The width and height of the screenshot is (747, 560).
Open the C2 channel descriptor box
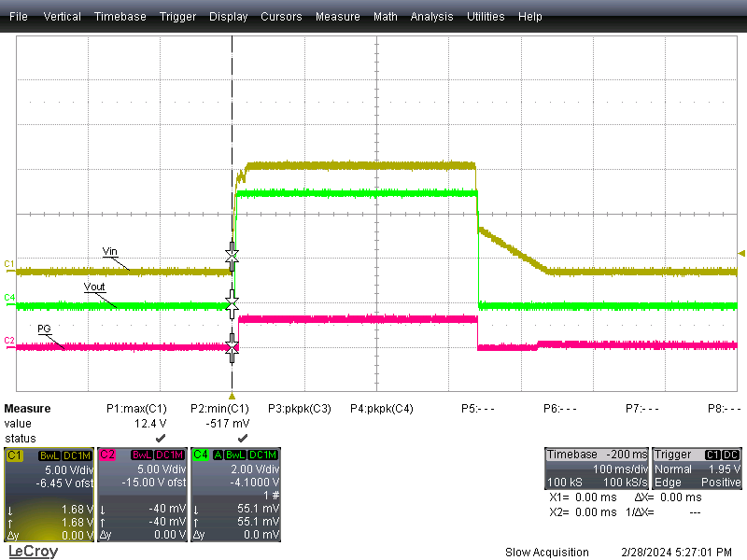107,455
